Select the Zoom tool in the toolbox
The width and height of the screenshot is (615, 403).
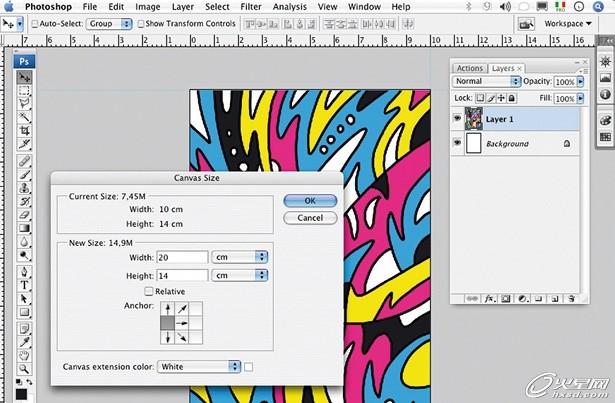point(24,369)
